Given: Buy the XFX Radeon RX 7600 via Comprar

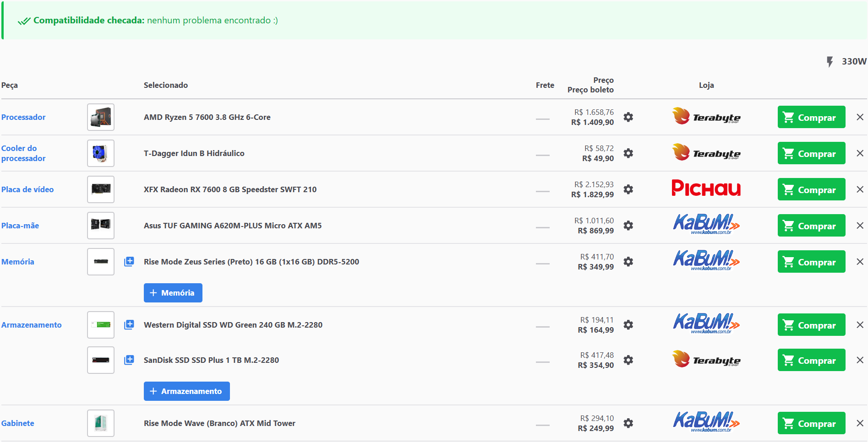Looking at the screenshot, I should [811, 189].
